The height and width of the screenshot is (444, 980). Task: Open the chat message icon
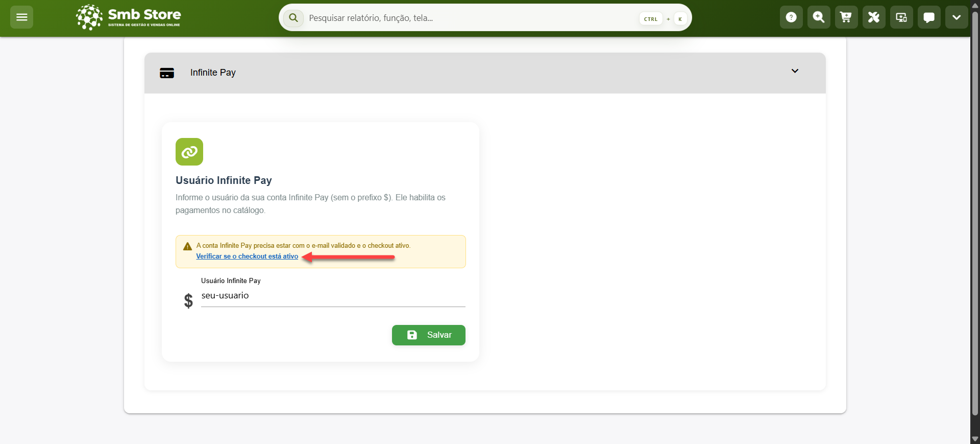929,17
